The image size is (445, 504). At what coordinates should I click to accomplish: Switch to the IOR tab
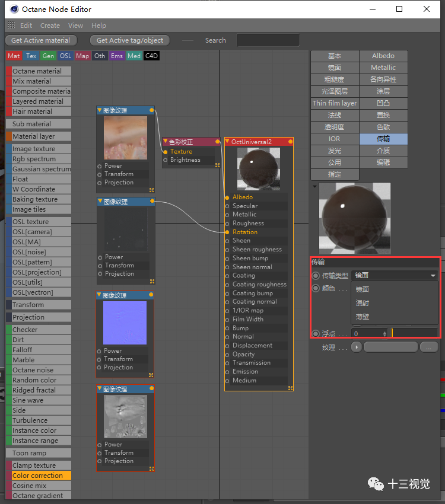coord(335,139)
